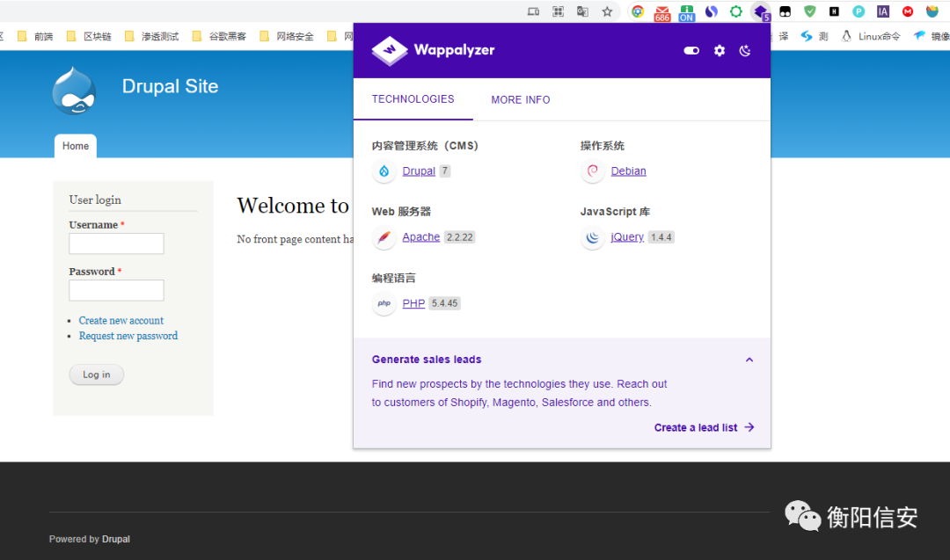Viewport: 950px width, 560px height.
Task: Focus the Username input field
Action: coord(116,244)
